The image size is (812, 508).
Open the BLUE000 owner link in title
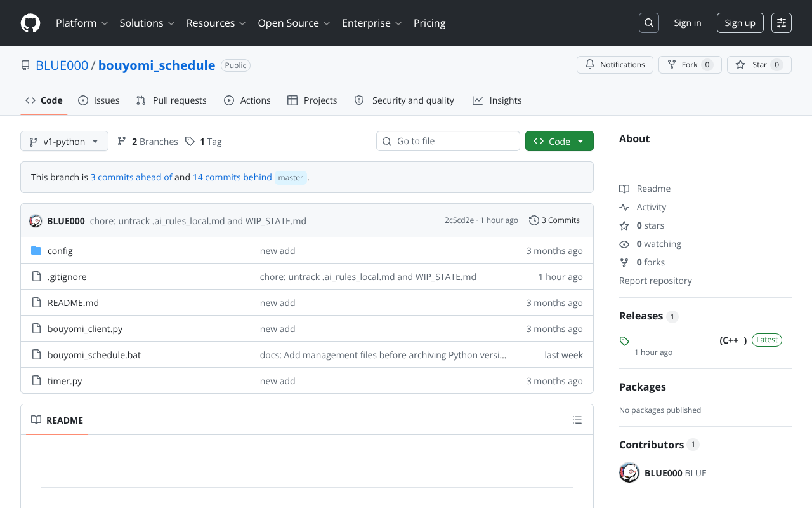tap(62, 65)
